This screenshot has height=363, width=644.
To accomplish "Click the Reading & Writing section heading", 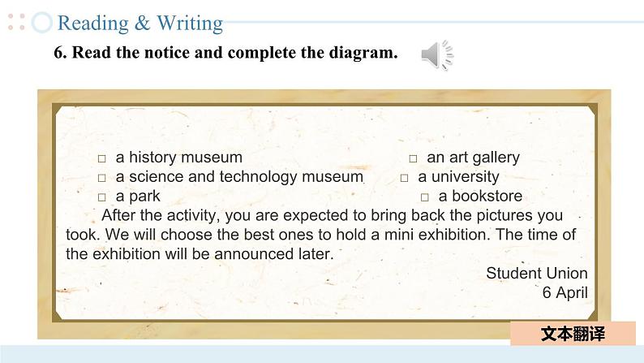I will pyautogui.click(x=140, y=23).
